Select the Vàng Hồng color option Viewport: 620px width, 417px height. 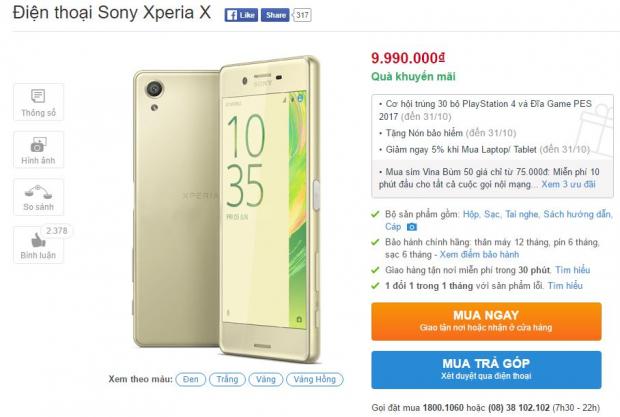coord(315,379)
